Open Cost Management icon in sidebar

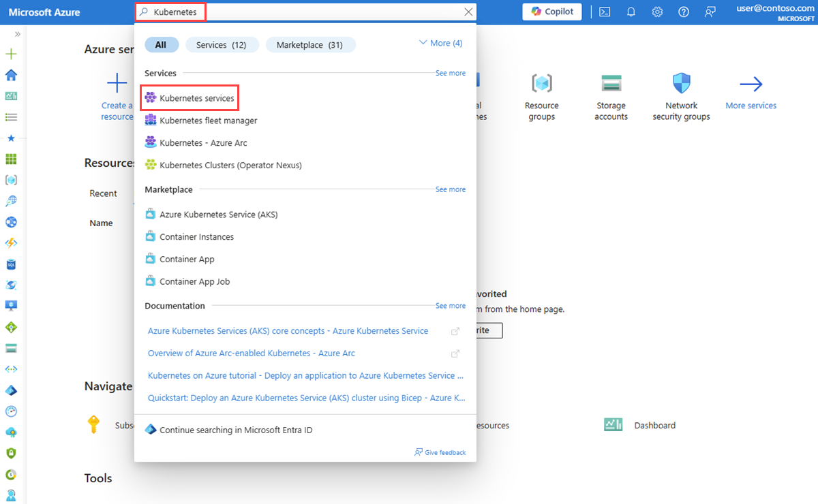click(x=11, y=474)
